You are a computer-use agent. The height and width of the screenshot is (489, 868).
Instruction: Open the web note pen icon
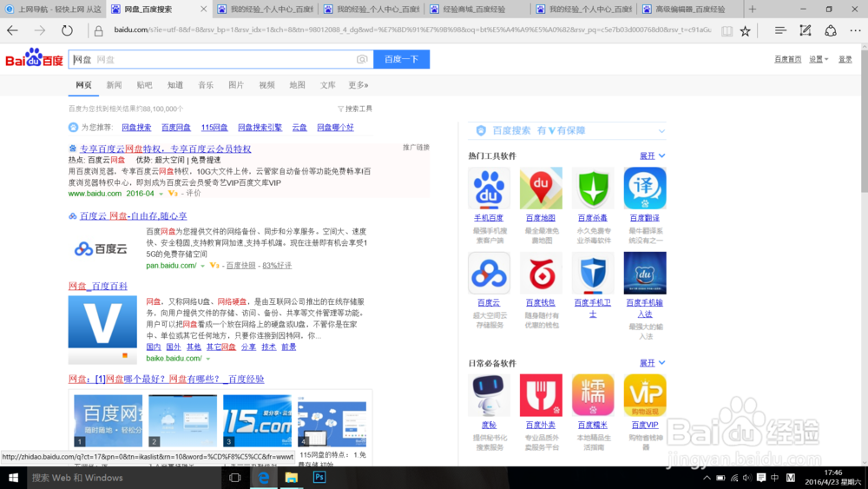pyautogui.click(x=806, y=30)
